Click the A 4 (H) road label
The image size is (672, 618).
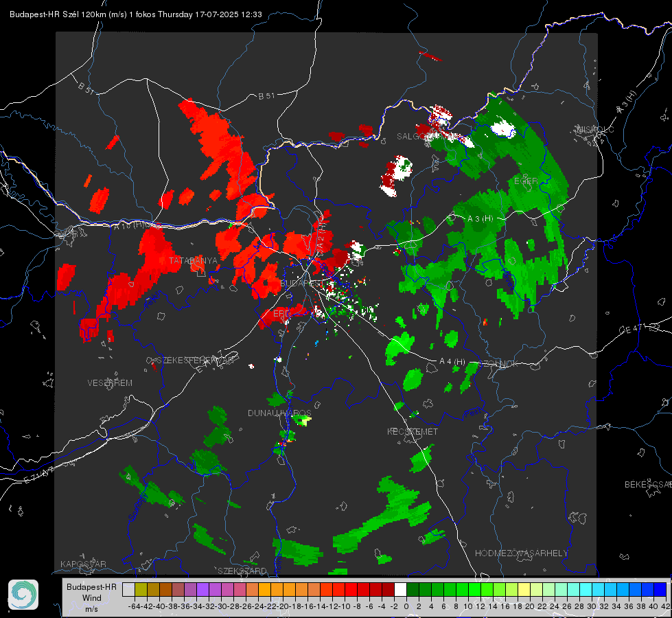pos(452,362)
